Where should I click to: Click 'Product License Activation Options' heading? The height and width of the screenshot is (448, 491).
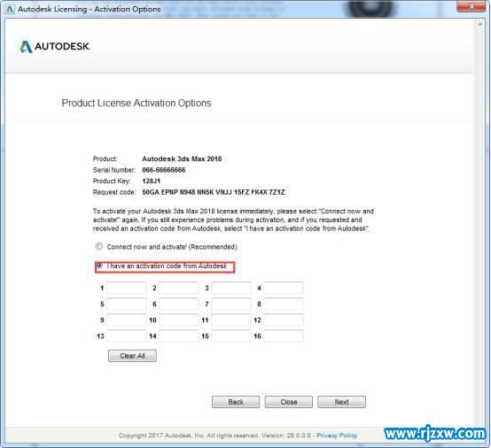pos(136,103)
